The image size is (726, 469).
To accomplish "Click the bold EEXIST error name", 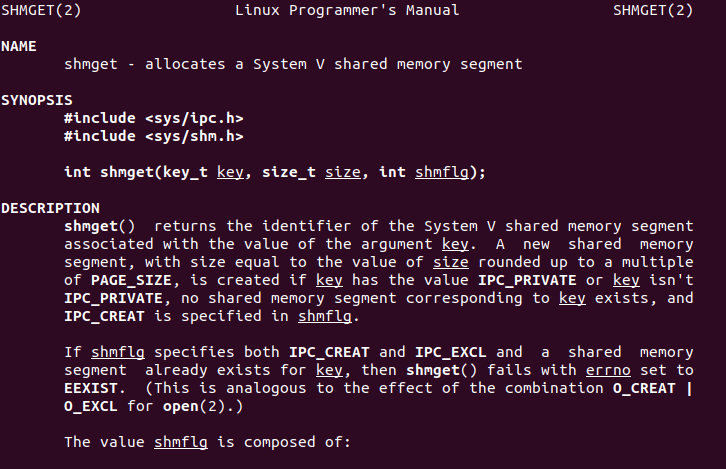I will click(x=91, y=388).
